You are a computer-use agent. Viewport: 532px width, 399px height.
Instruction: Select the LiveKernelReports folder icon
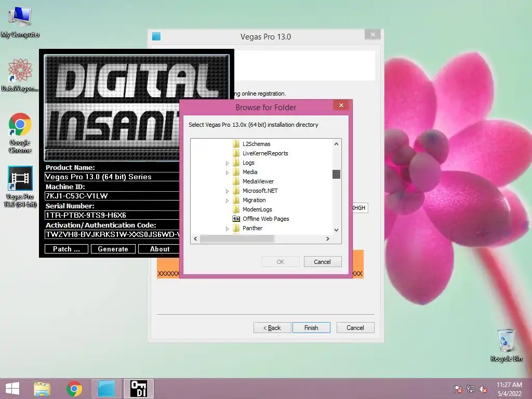[x=236, y=153]
